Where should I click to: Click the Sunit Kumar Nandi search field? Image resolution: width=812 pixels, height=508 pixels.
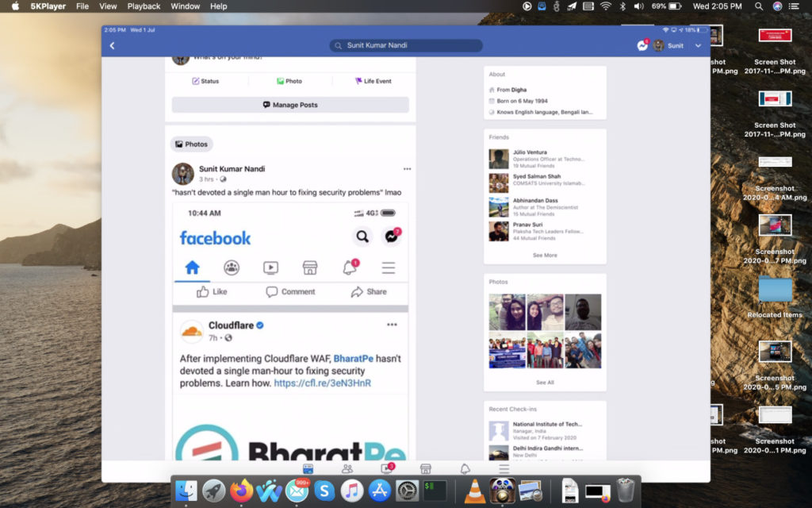point(406,45)
